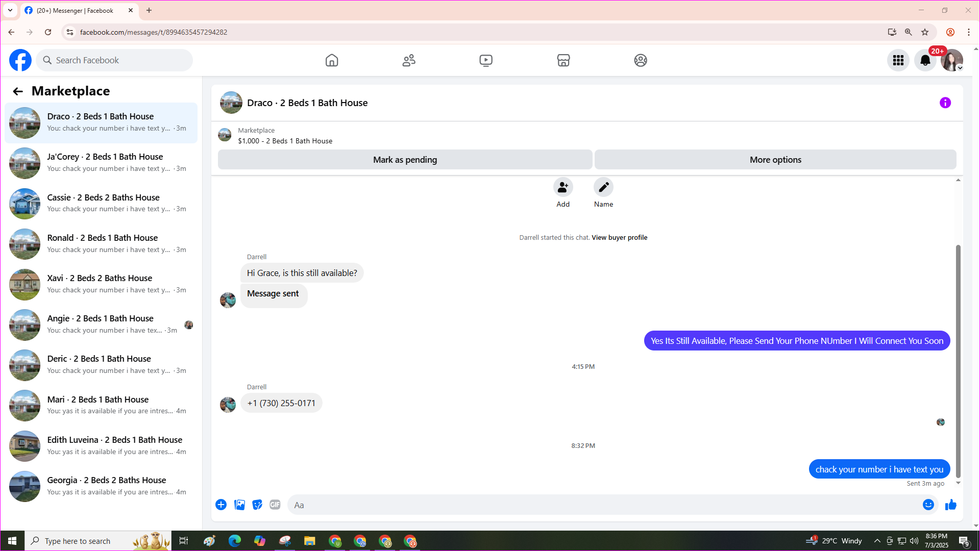Open the sticker picker icon

[x=257, y=505]
